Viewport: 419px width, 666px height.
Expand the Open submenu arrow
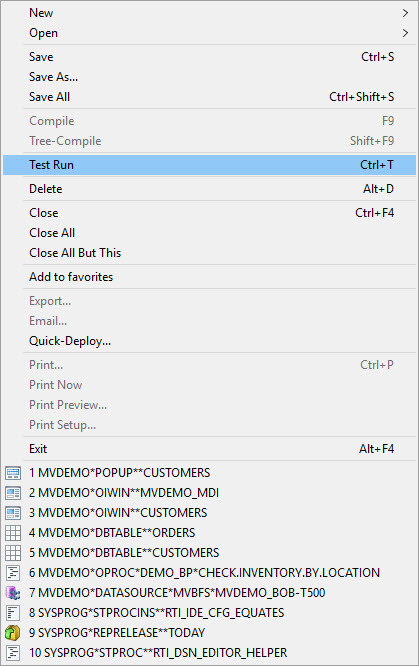pos(405,33)
